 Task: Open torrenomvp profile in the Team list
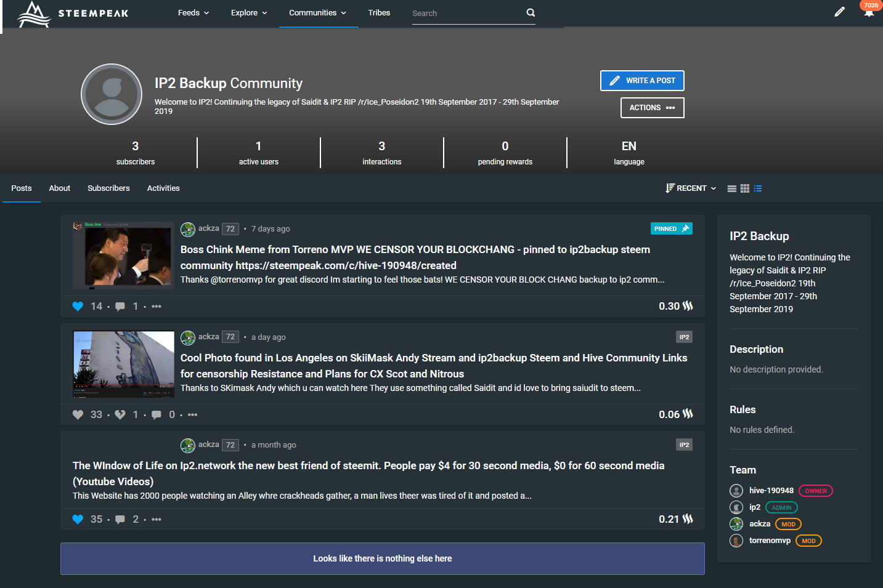770,541
